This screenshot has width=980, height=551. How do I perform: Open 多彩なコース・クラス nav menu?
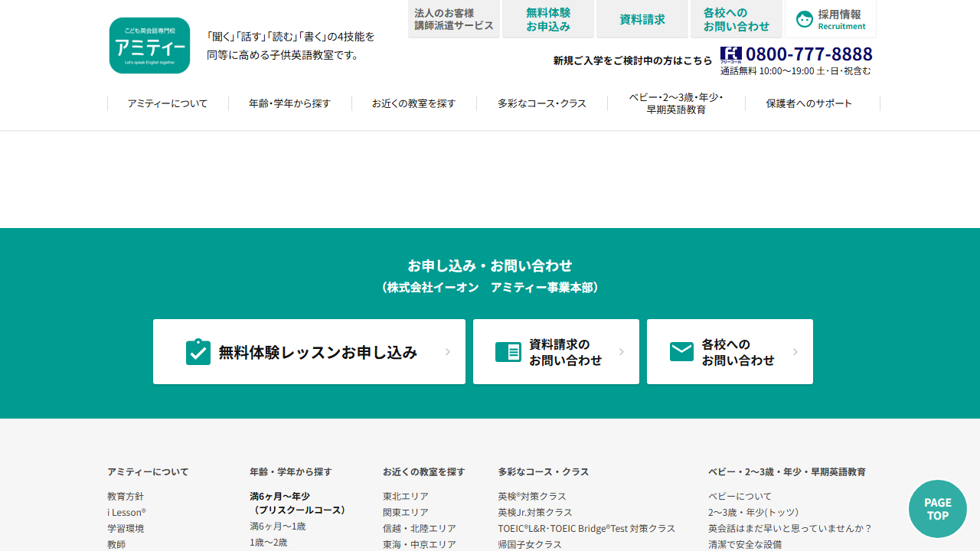[x=542, y=103]
